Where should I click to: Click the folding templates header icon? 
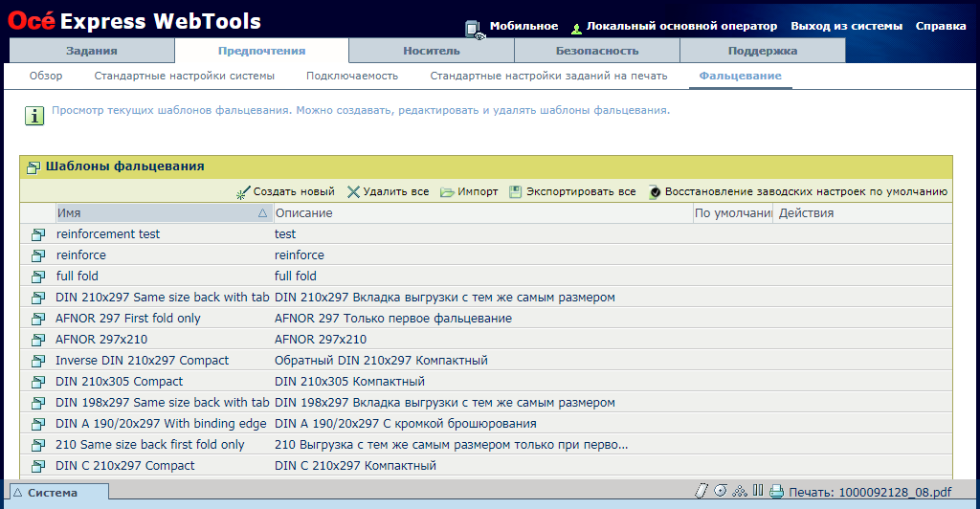point(33,167)
